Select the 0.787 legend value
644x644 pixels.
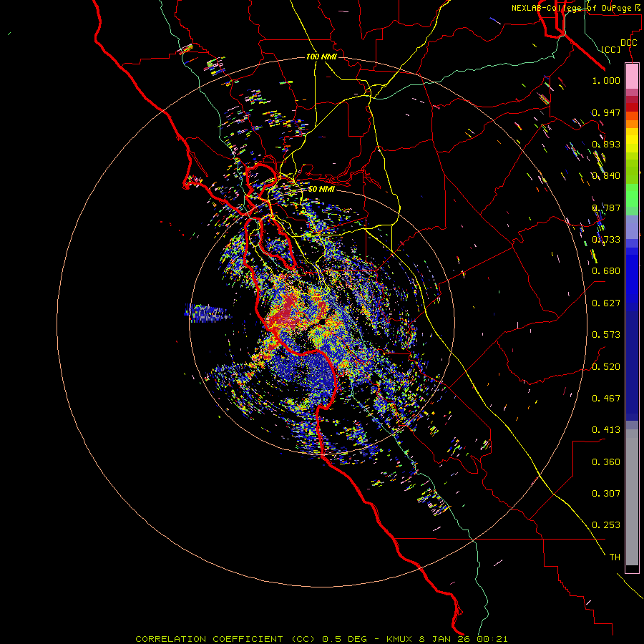[x=606, y=208]
